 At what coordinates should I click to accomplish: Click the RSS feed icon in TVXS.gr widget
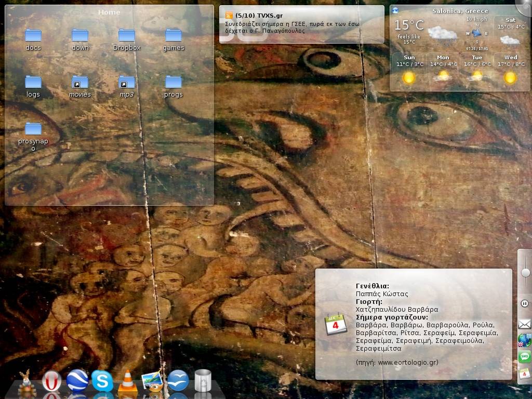coord(229,16)
